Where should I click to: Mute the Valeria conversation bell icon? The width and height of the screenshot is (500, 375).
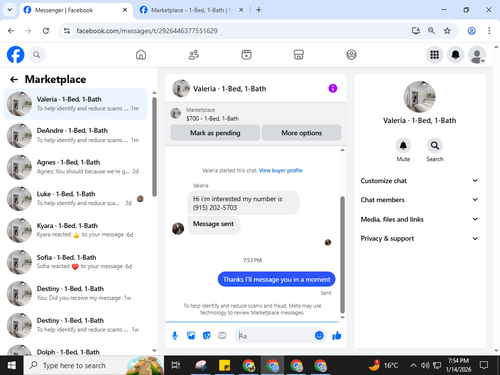pyautogui.click(x=403, y=146)
